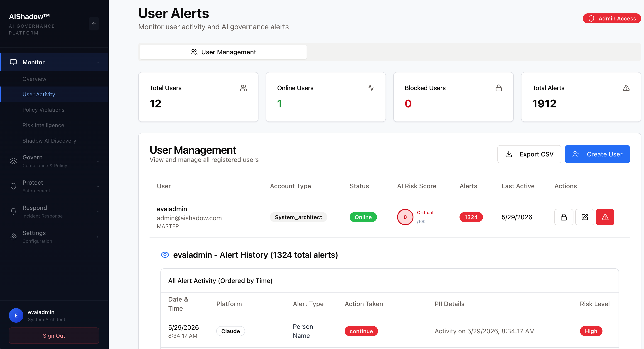
Task: Click the Total Alerts warning triangle icon
Action: coord(626,88)
